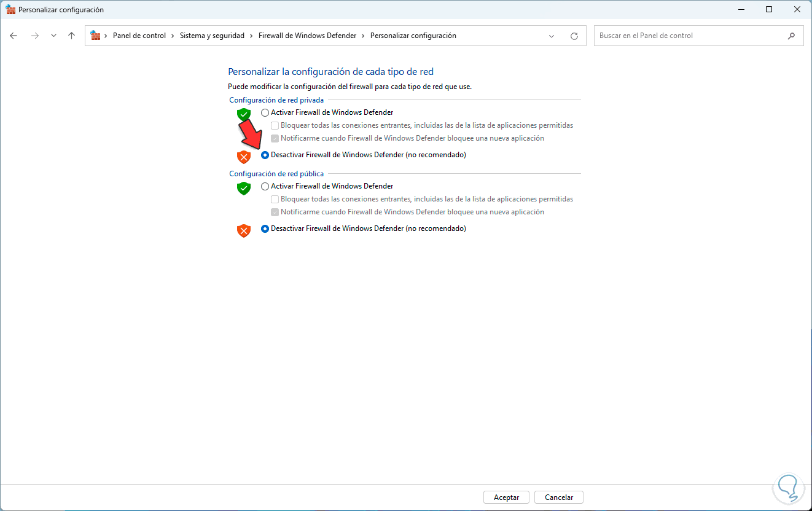Open the address bar history dropdown
Screen dimensions: 812x511
(552, 36)
